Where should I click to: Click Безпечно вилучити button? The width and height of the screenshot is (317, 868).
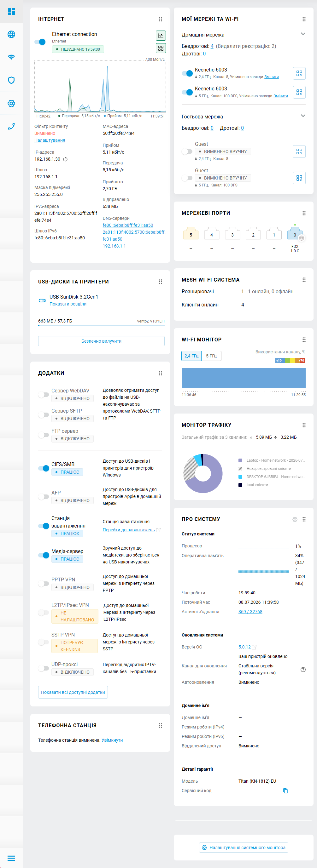tap(101, 341)
